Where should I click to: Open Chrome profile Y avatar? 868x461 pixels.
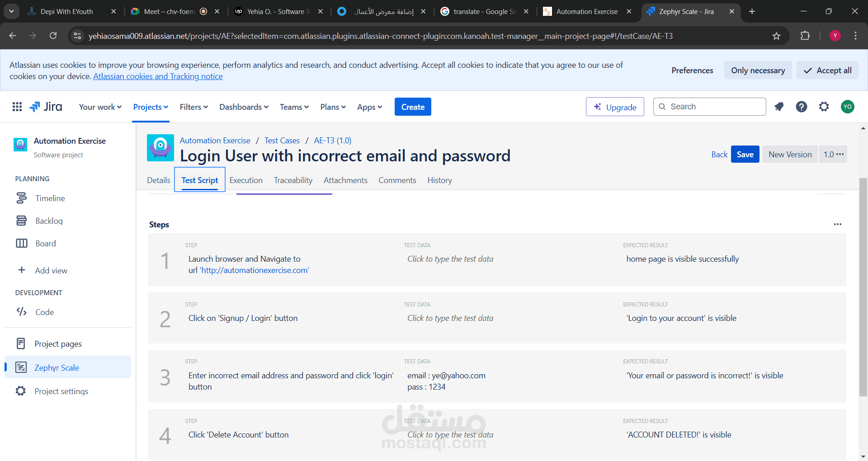[x=835, y=36]
